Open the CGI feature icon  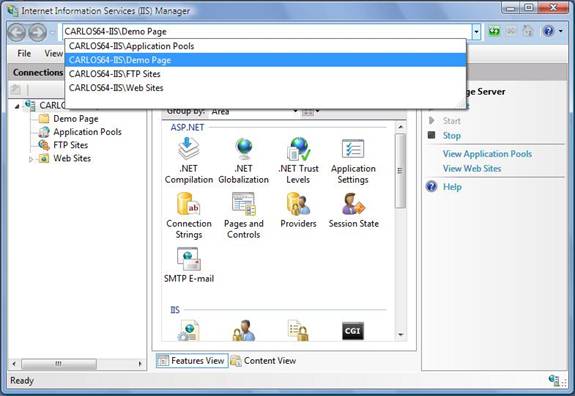click(x=353, y=331)
